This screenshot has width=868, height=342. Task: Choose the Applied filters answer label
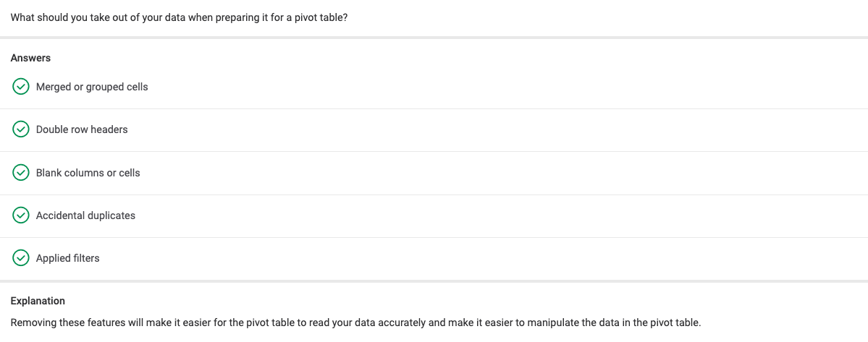67,257
